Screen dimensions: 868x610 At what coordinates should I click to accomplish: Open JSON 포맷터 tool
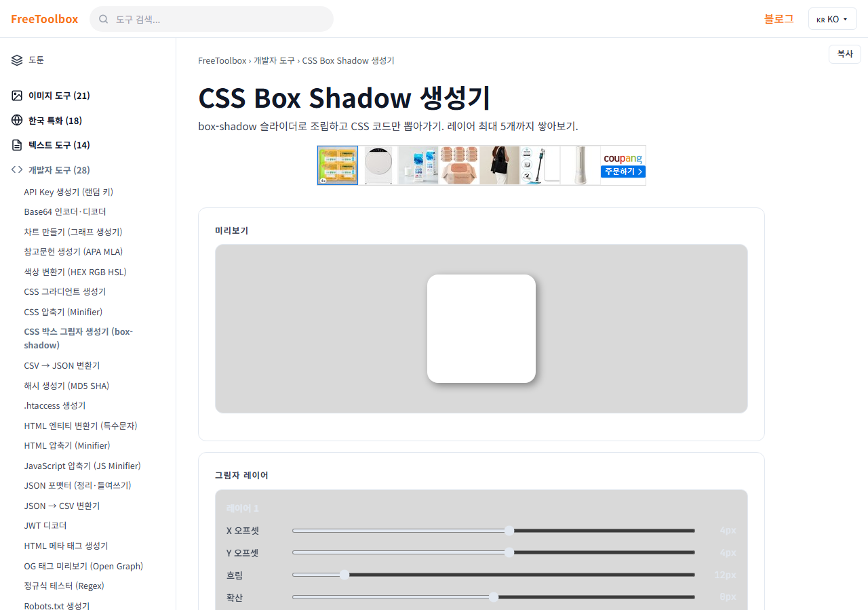coord(77,485)
